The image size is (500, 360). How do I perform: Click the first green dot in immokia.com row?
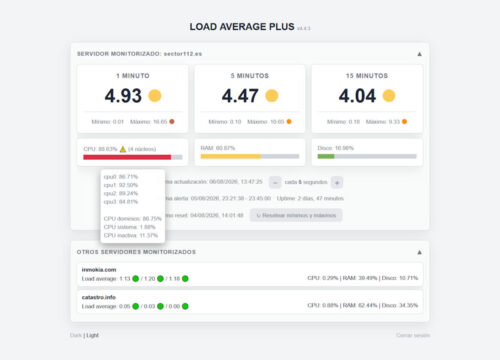(135, 279)
